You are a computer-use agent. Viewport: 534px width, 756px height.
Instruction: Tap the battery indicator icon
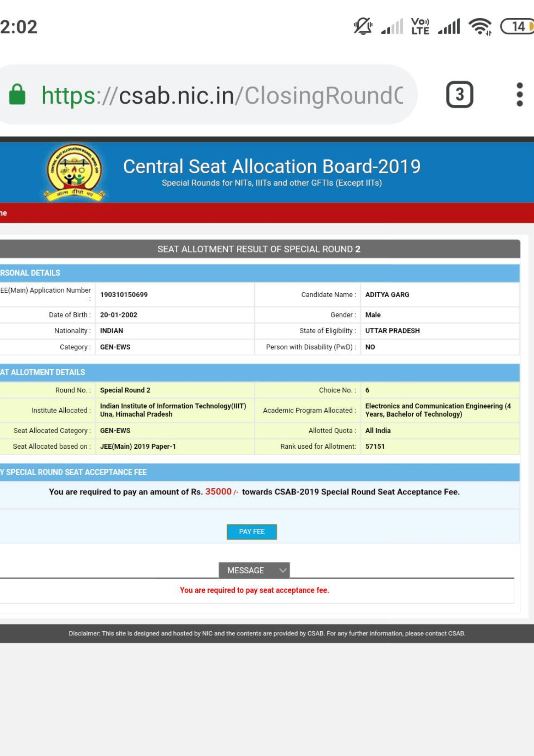pyautogui.click(x=517, y=27)
